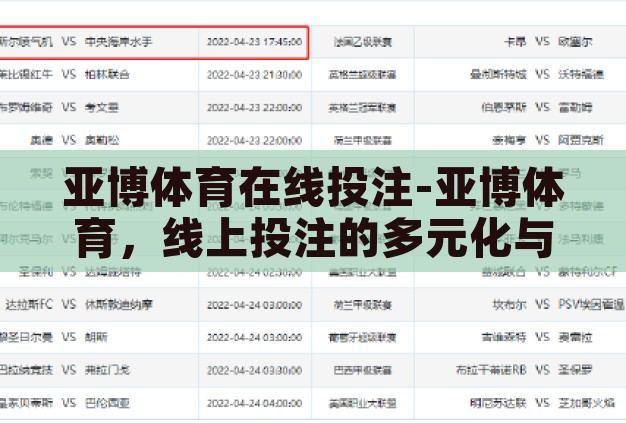Screen dimensions: 626x423
Task: Select the team name 中央海岸水手
Action: pyautogui.click(x=119, y=42)
